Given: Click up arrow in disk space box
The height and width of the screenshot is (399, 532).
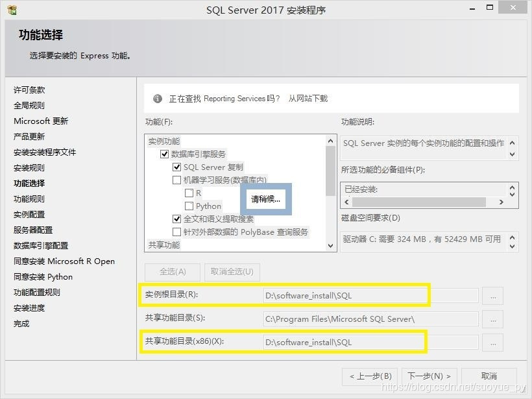Looking at the screenshot, I should 513,237.
